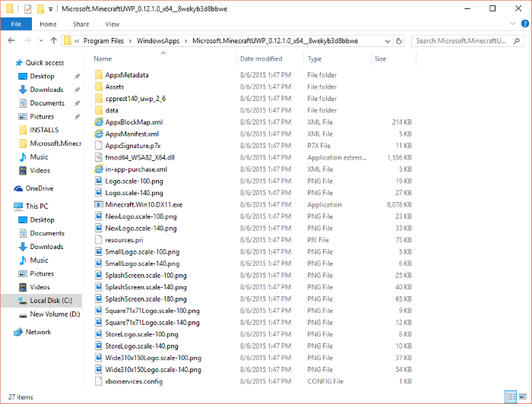532x404 pixels.
Task: Click Square71x71Logo.scale-100.png file name
Action: pos(152,311)
